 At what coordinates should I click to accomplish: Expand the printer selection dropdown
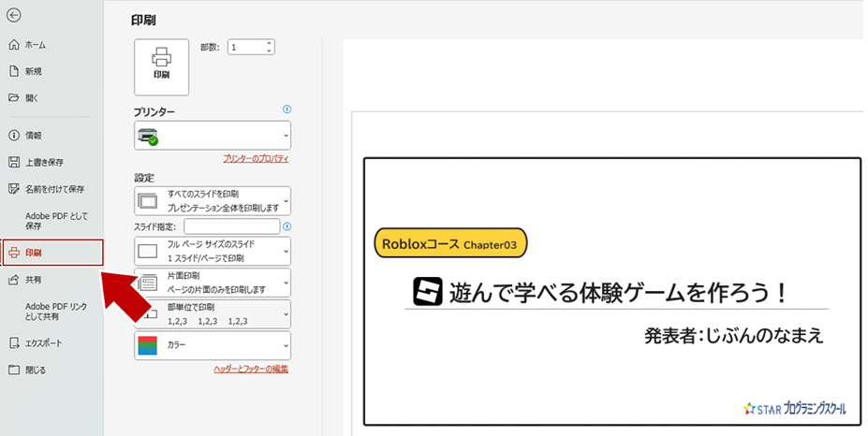point(213,136)
